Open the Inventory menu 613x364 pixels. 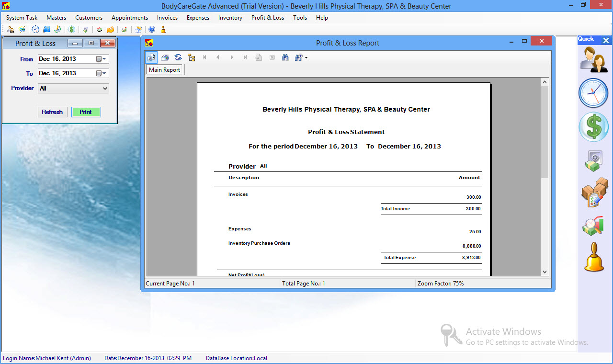tap(230, 18)
